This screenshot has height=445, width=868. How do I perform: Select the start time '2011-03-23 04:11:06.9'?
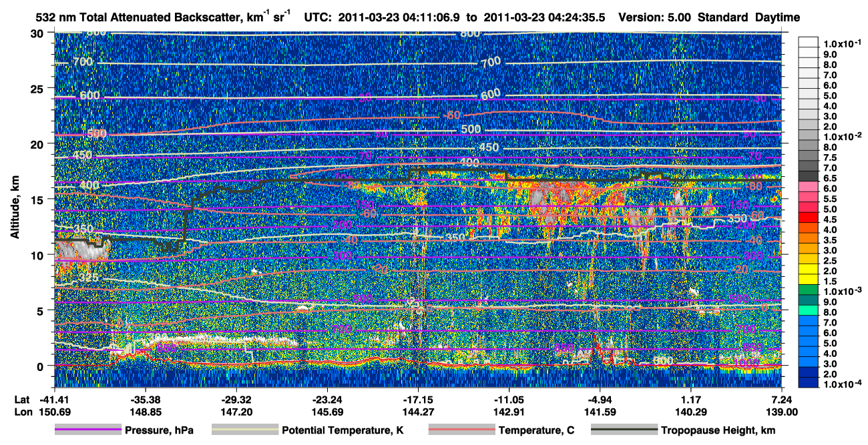(x=400, y=18)
